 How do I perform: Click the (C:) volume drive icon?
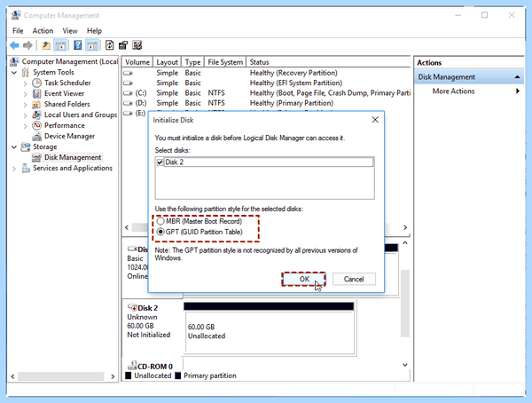coord(128,93)
